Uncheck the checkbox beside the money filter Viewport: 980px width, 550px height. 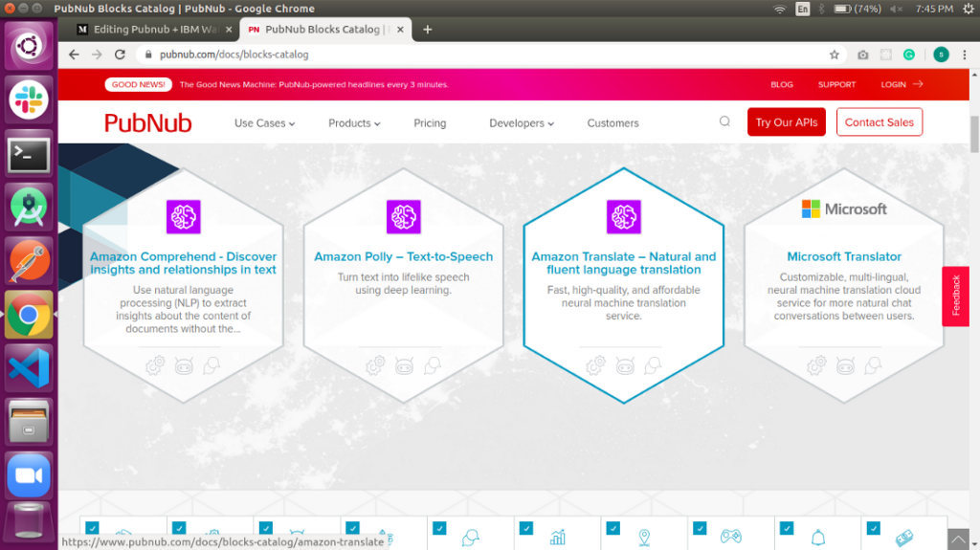point(874,528)
